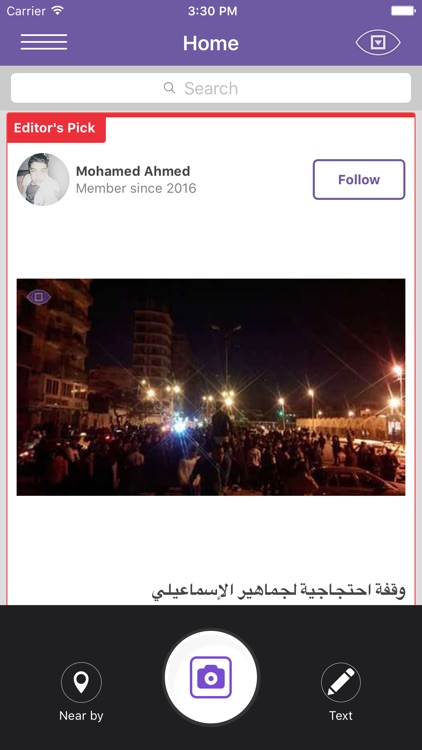
Task: Tap the large white capture button circle
Action: click(x=211, y=677)
